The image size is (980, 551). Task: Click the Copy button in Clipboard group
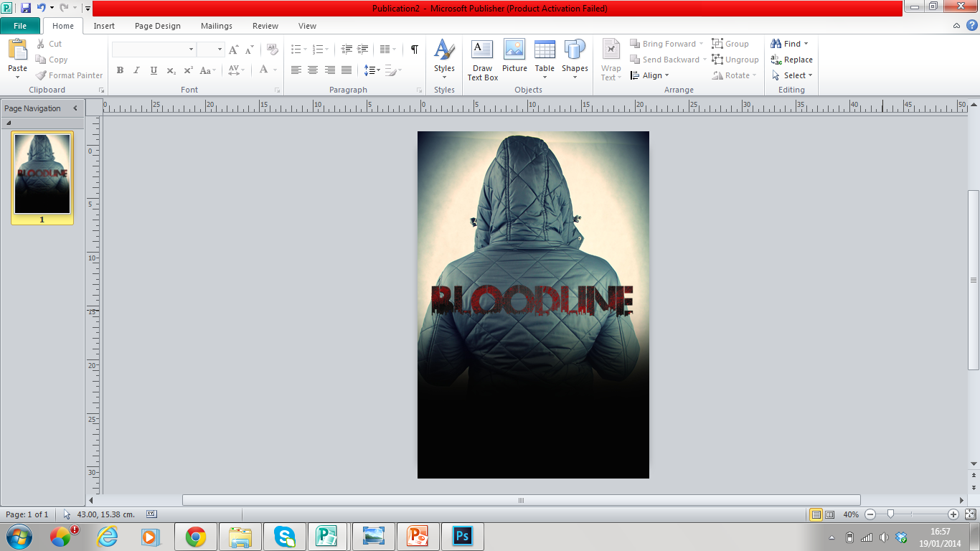[52, 60]
